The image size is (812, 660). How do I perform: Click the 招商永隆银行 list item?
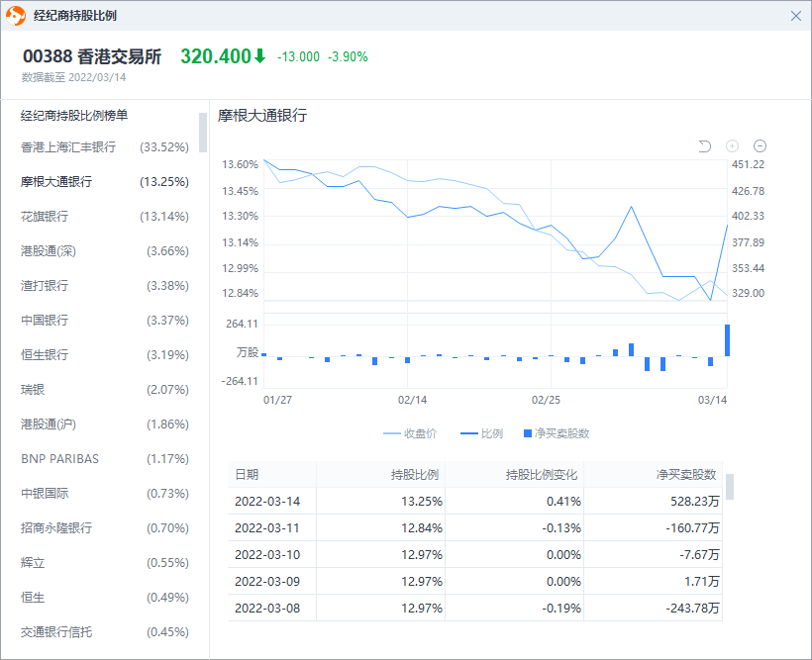coord(104,528)
